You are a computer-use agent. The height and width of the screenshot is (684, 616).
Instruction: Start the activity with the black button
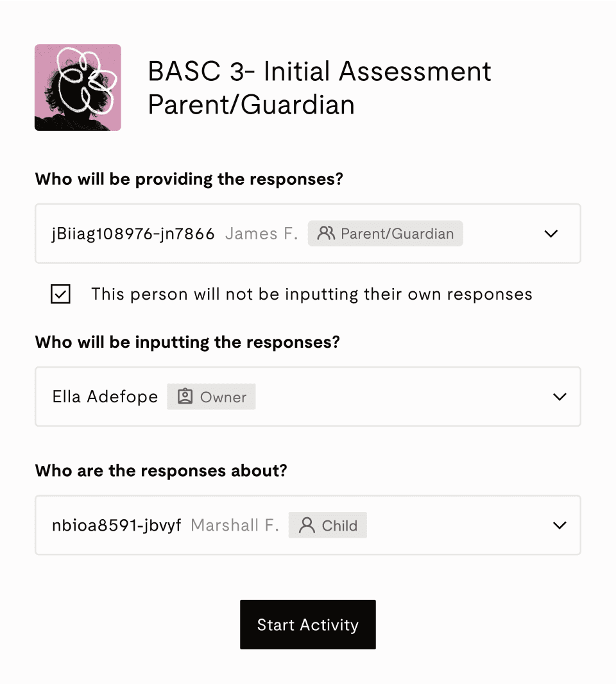pyautogui.click(x=307, y=625)
